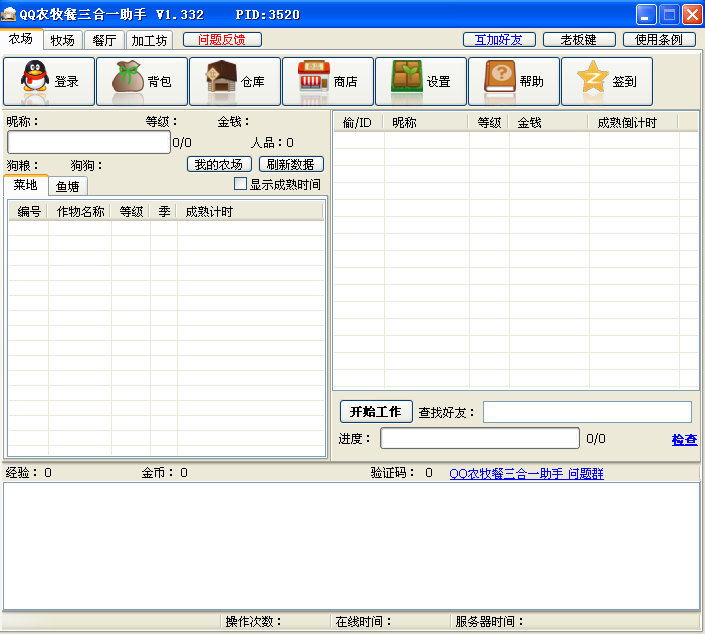This screenshot has width=705, height=634.
Task: Open the 商店 shop icon
Action: click(314, 81)
